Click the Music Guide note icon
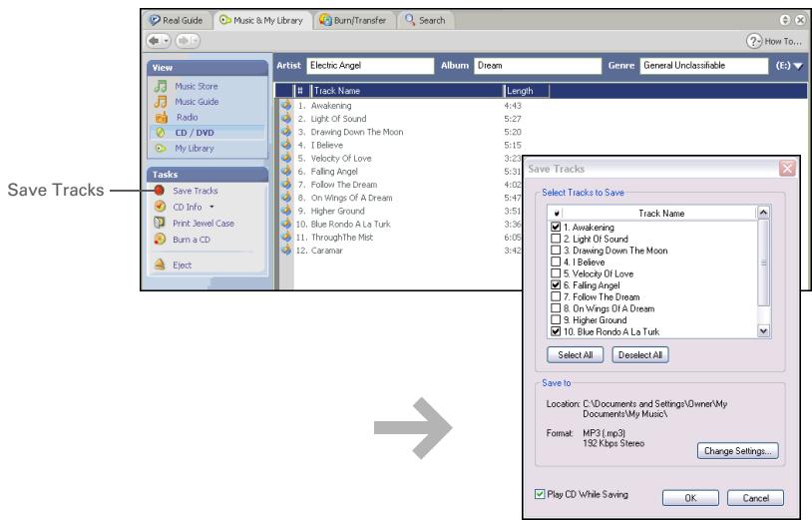812x520 pixels. [x=161, y=102]
